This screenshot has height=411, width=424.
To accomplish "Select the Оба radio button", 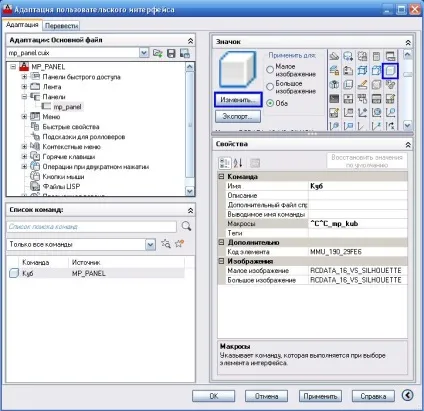I will pos(270,103).
